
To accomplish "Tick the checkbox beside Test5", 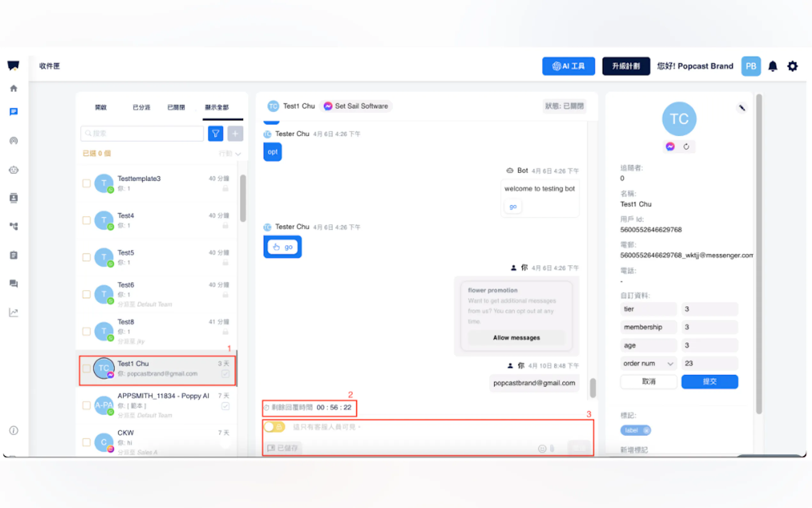I will (87, 258).
